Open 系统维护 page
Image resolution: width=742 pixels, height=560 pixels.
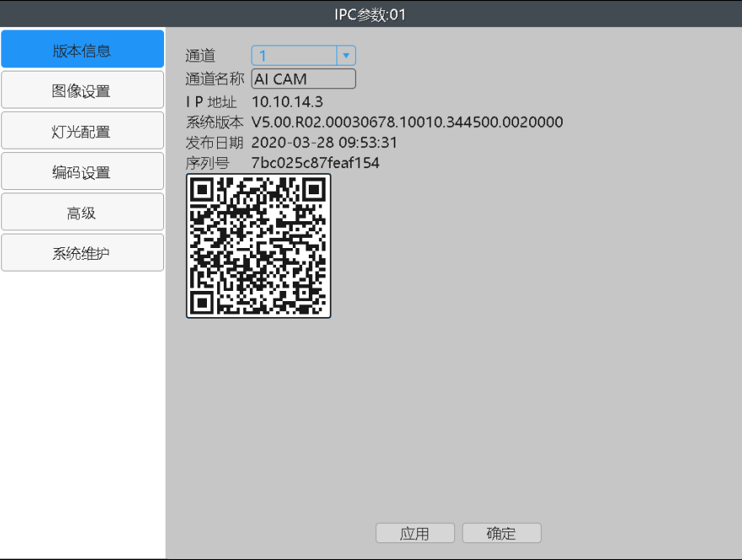82,252
